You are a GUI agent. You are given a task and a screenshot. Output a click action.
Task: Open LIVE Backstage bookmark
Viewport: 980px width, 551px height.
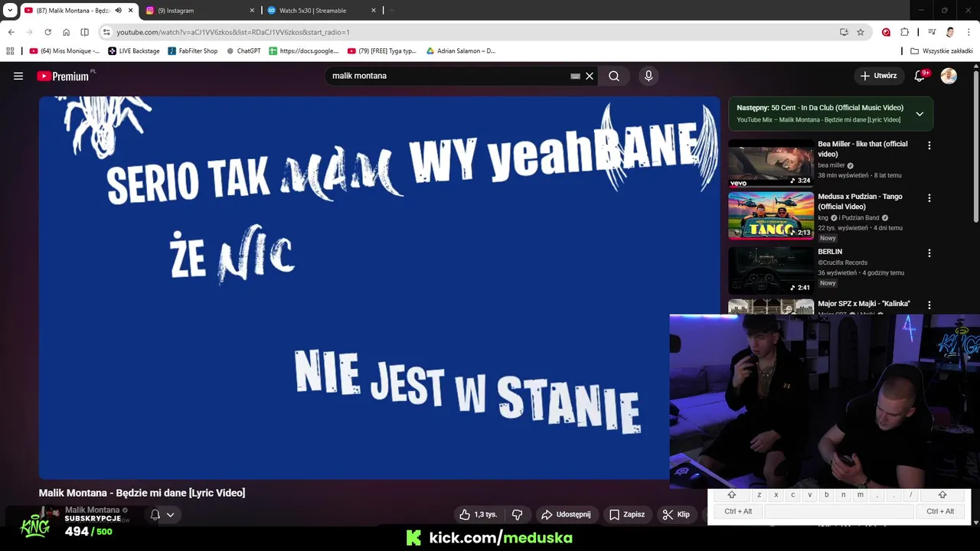[x=134, y=51]
